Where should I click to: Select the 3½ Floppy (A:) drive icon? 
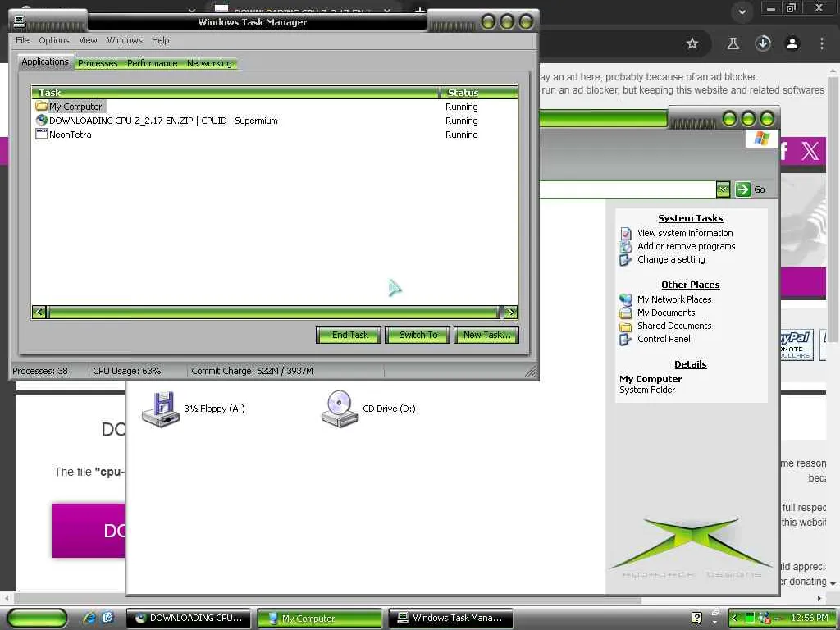coord(160,409)
